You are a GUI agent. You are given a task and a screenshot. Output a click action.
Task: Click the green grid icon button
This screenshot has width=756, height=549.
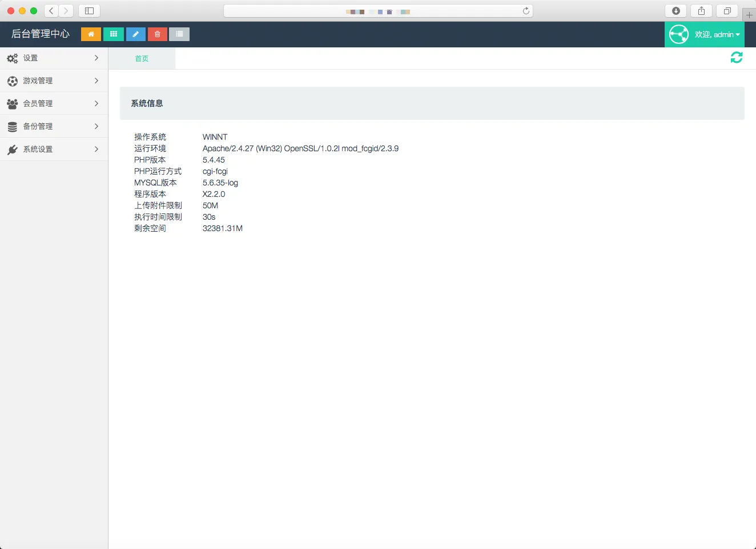[114, 34]
